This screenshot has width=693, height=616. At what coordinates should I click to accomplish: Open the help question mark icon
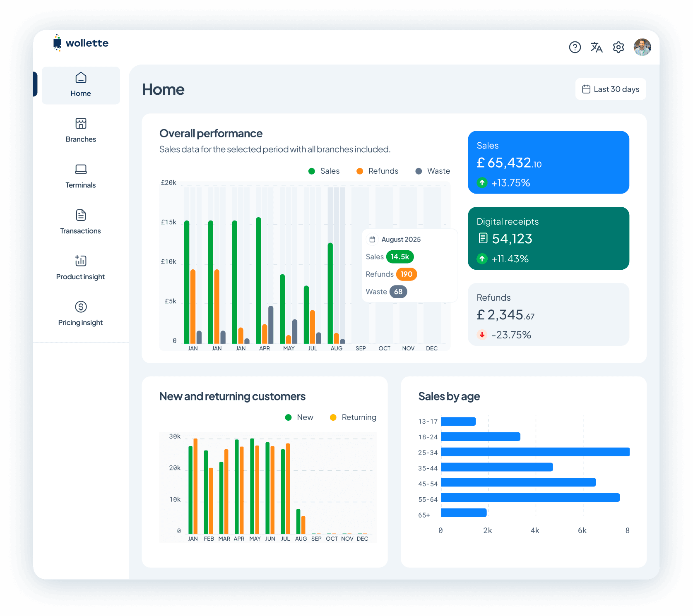tap(575, 47)
